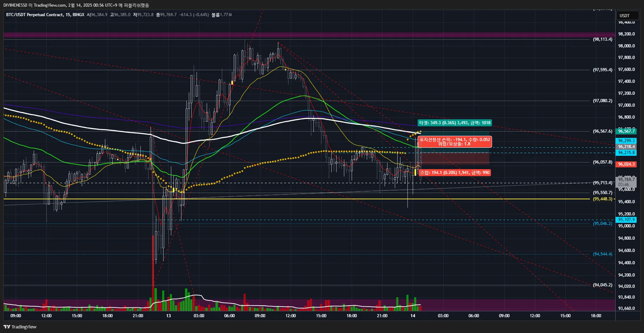644x333 pixels.
Task: Click the last 18:00 label on time axis
Action: pyautogui.click(x=596, y=316)
